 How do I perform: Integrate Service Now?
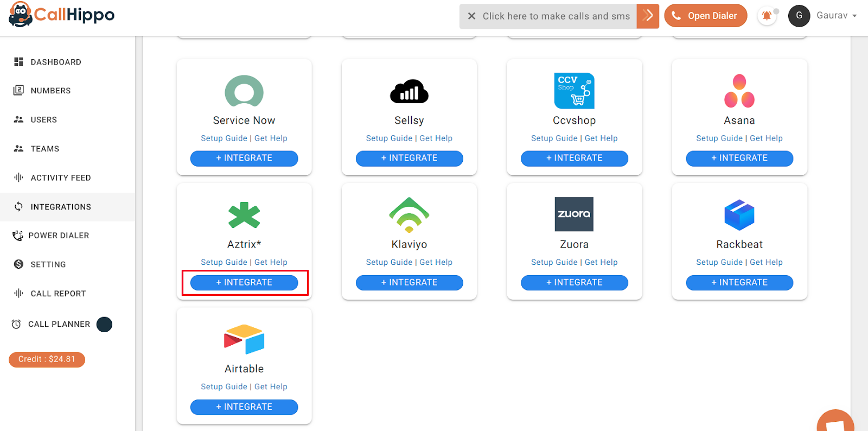pos(244,158)
